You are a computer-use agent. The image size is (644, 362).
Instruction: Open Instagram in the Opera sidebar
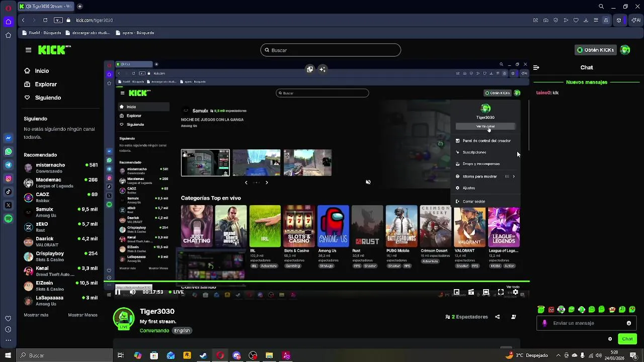coord(8,178)
